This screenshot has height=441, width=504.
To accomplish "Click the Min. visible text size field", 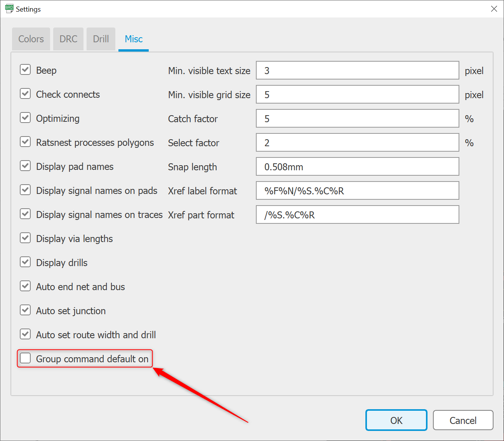I will [x=357, y=70].
